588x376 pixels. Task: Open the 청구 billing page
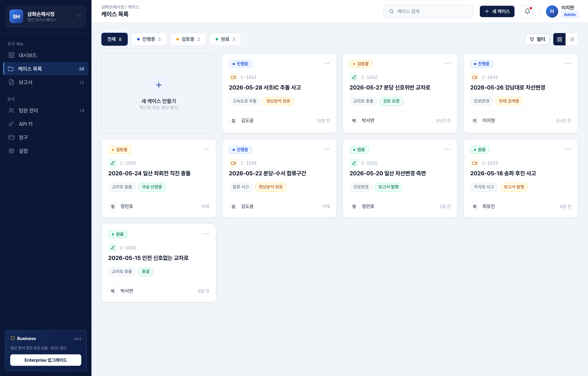tap(46, 137)
